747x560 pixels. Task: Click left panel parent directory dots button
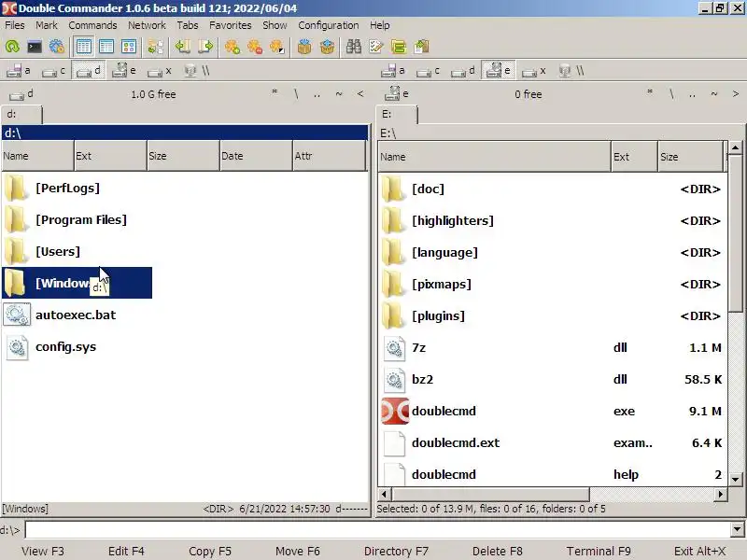[317, 94]
